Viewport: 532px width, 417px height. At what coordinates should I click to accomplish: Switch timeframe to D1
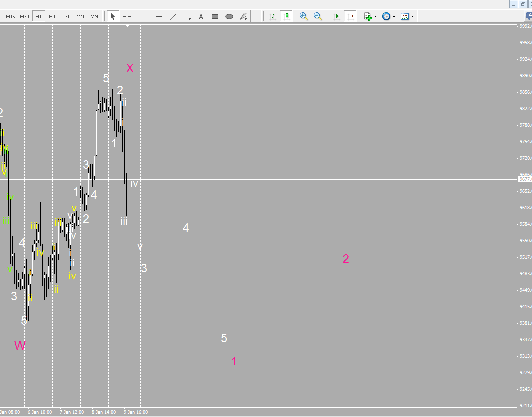pyautogui.click(x=66, y=16)
